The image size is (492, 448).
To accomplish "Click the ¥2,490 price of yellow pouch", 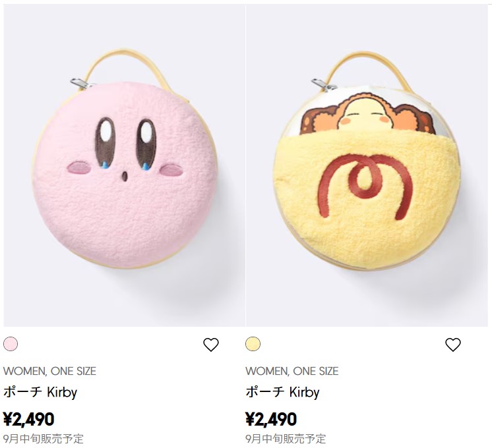I will click(x=271, y=419).
